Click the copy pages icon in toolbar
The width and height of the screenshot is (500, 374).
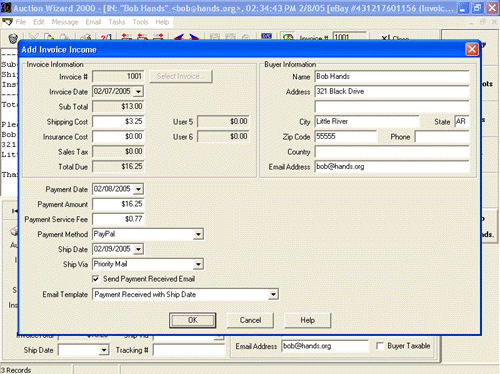click(49, 37)
